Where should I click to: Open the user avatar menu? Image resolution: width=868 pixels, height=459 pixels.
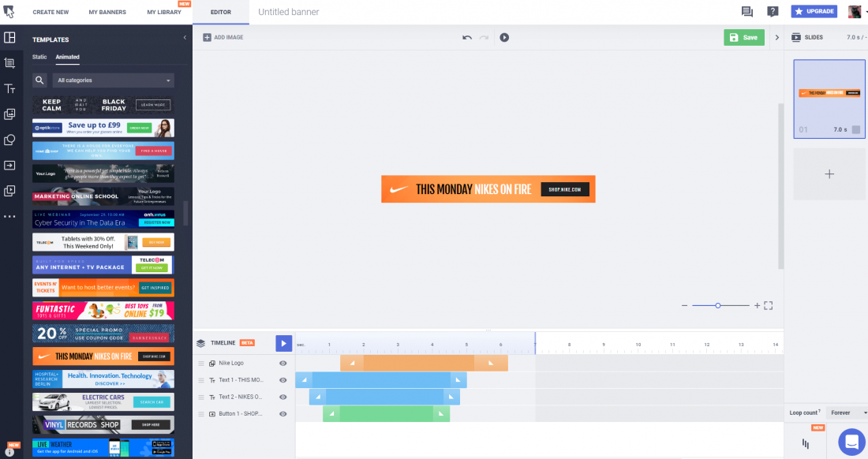pyautogui.click(x=855, y=11)
